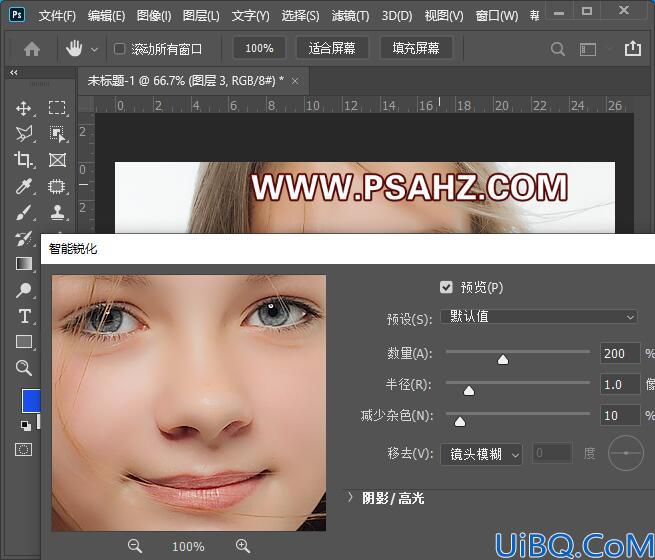Click the default colors reset icon

click(x=25, y=426)
